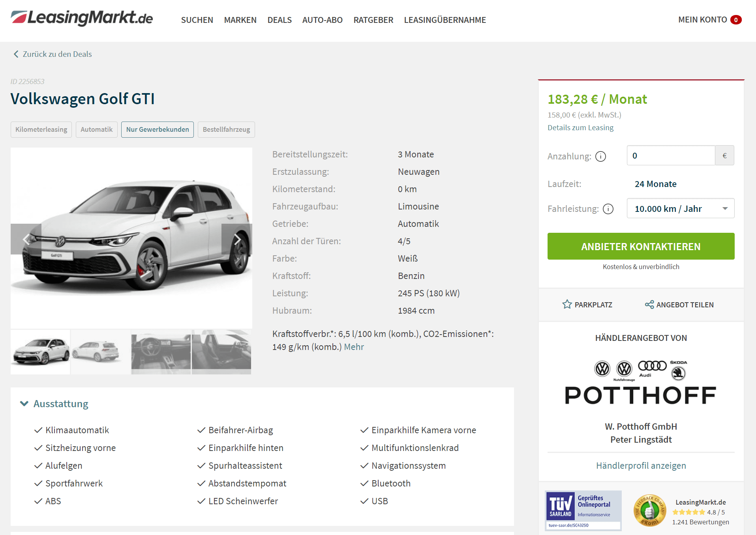Viewport: 756px width, 535px height.
Task: Click the Nur Gewerbekunden tag
Action: (158, 129)
